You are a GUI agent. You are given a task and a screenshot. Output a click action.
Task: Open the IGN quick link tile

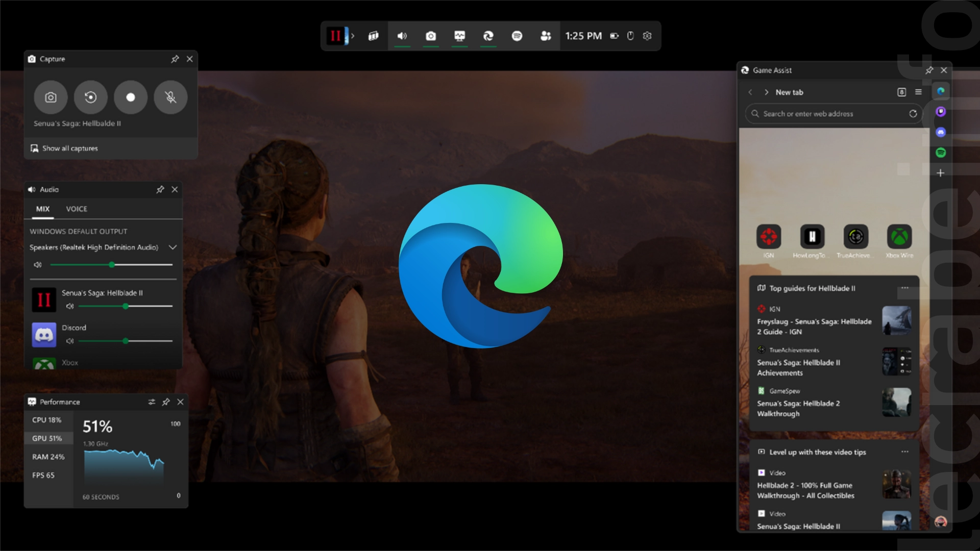point(769,241)
